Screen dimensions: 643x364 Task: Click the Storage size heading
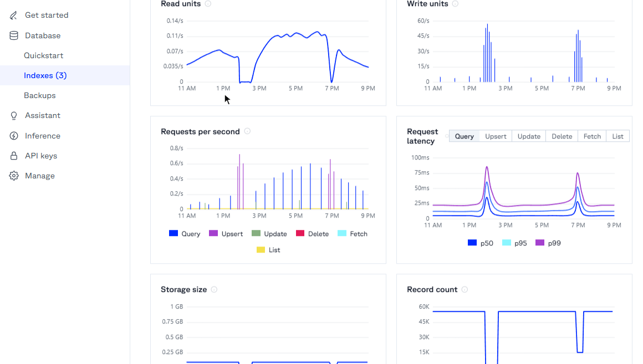[183, 289]
